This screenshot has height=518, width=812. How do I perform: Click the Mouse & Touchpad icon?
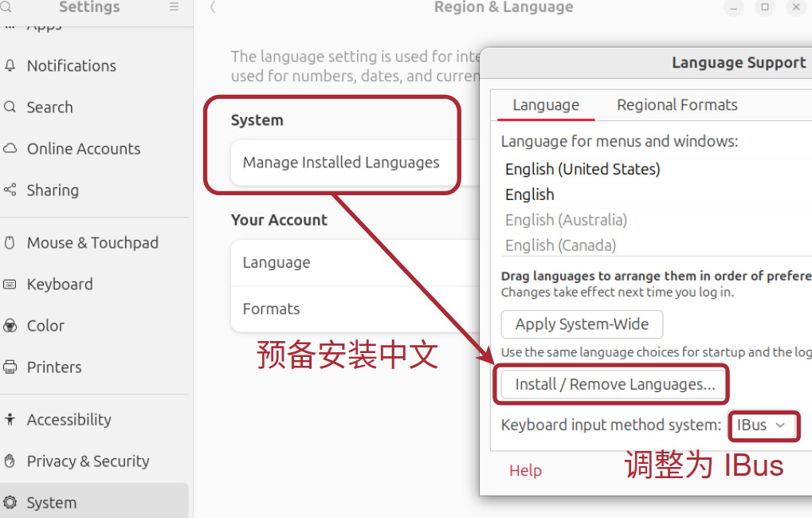[10, 243]
